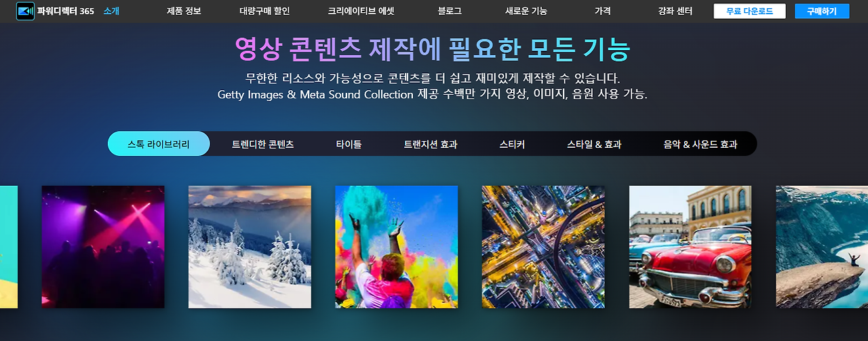The height and width of the screenshot is (341, 868).
Task: Go to the 블로그 page
Action: point(450,11)
